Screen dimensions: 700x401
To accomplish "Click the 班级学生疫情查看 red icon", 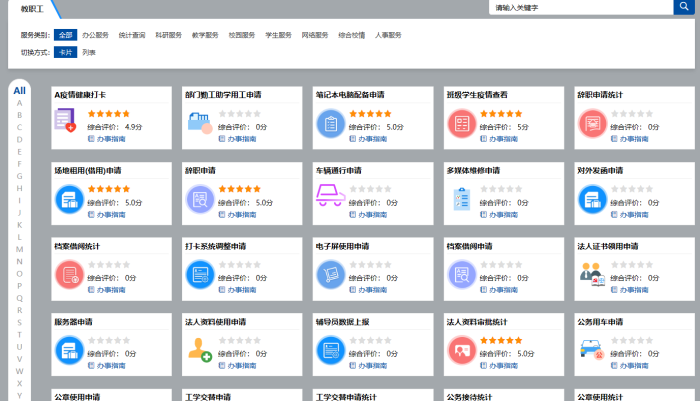I will (460, 123).
